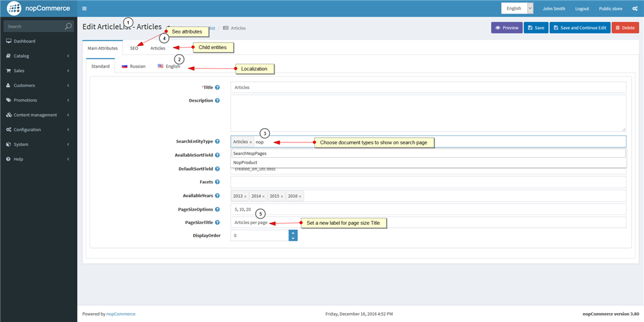Click the Title help icon
The height and width of the screenshot is (322, 644).
(x=217, y=88)
